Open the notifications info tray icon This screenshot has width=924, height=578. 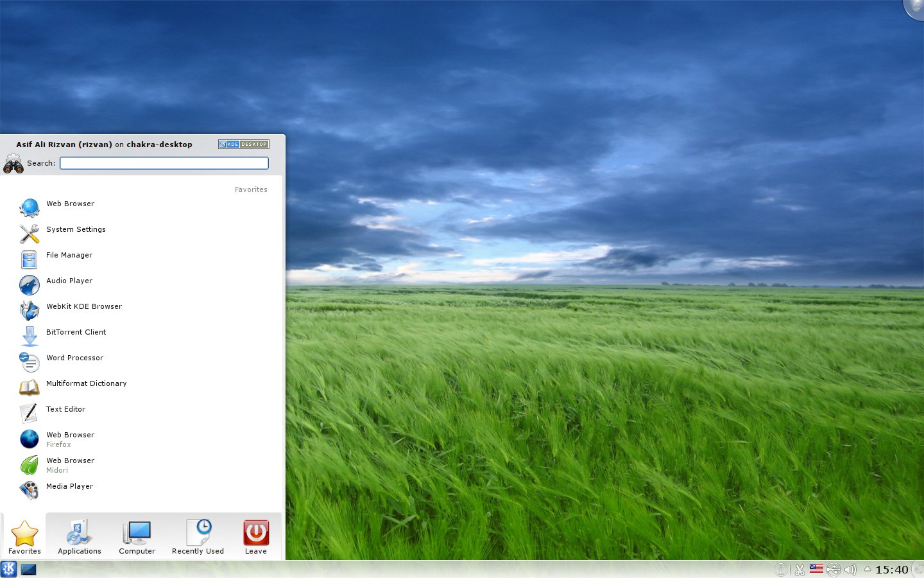click(780, 570)
